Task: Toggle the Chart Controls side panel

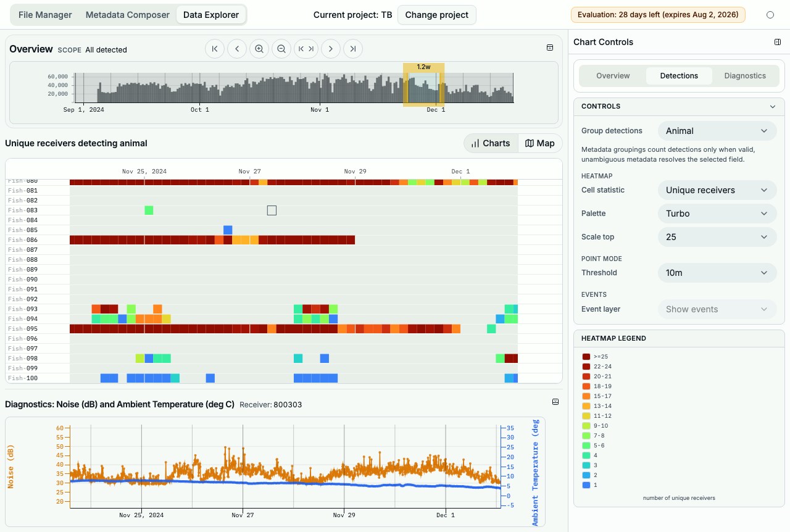Action: [778, 42]
